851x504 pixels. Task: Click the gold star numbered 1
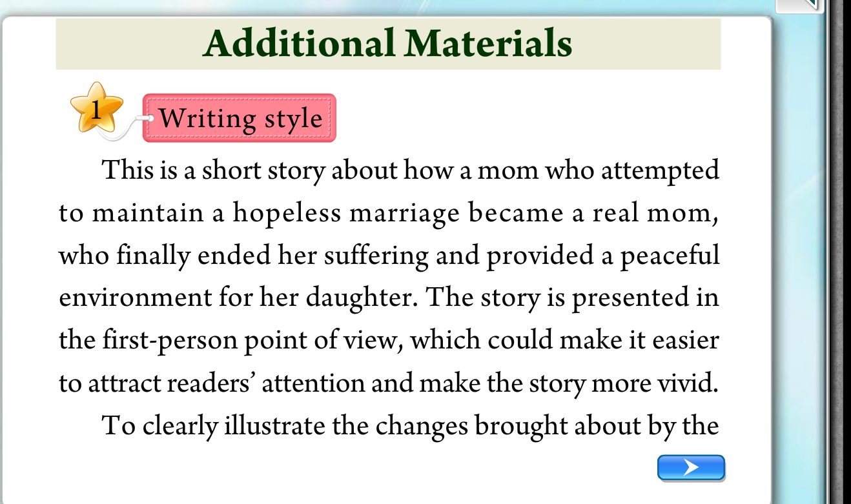[x=97, y=108]
